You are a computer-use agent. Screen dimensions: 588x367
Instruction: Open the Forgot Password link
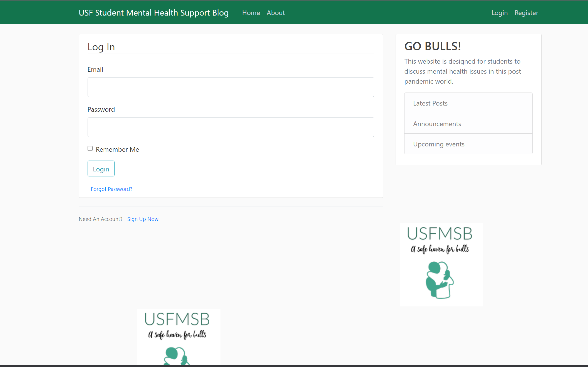click(x=111, y=189)
